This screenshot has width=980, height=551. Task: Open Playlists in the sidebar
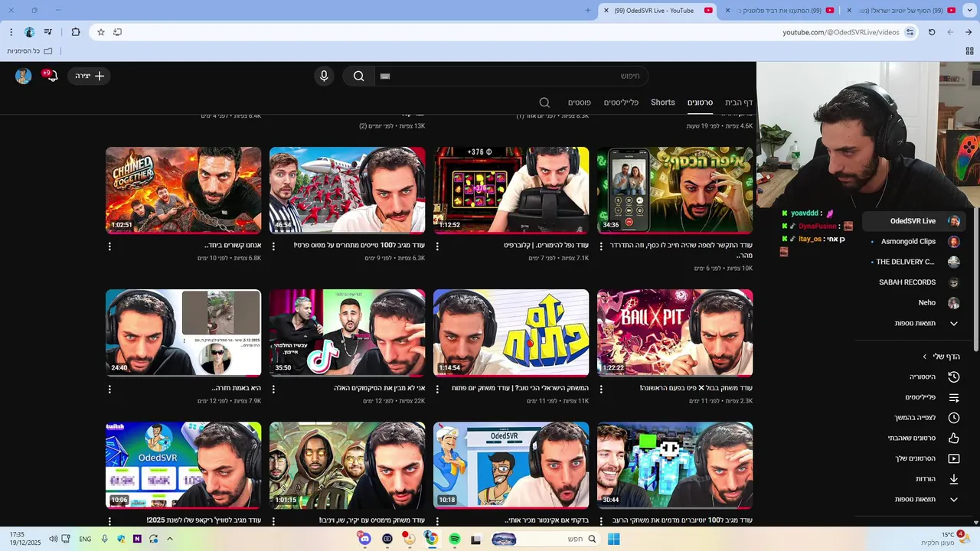click(933, 397)
